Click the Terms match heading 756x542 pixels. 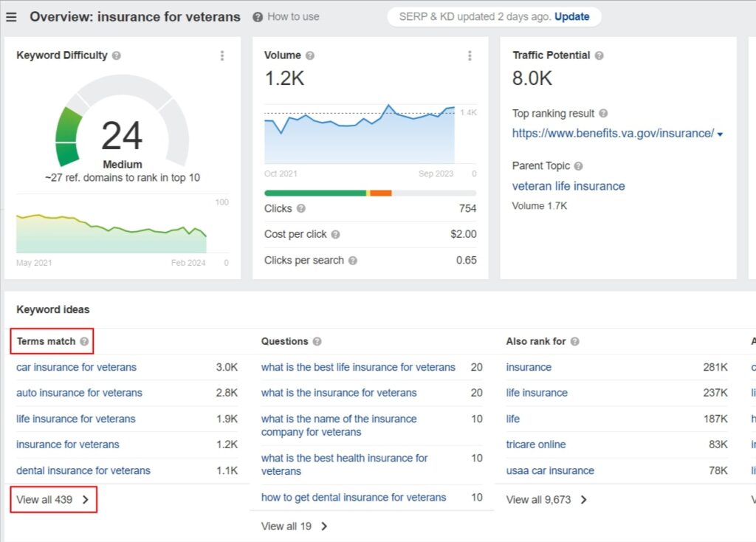click(x=47, y=341)
